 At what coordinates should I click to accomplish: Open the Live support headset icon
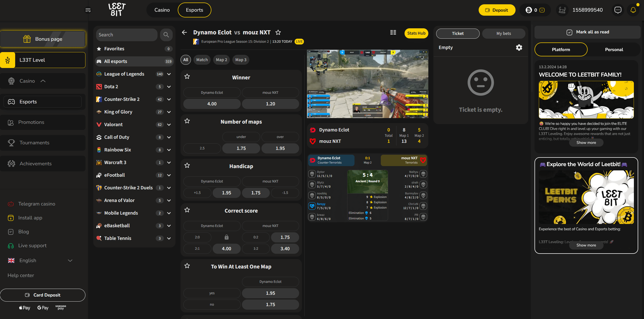[11, 245]
